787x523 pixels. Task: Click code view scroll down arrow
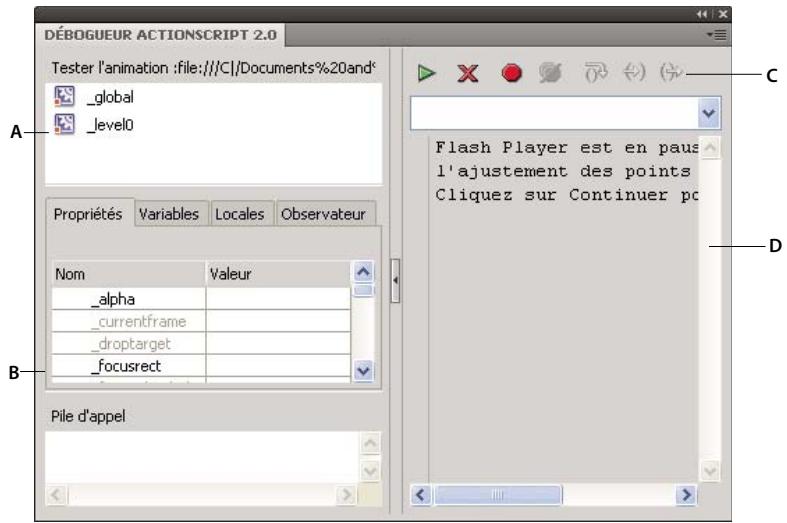click(710, 471)
